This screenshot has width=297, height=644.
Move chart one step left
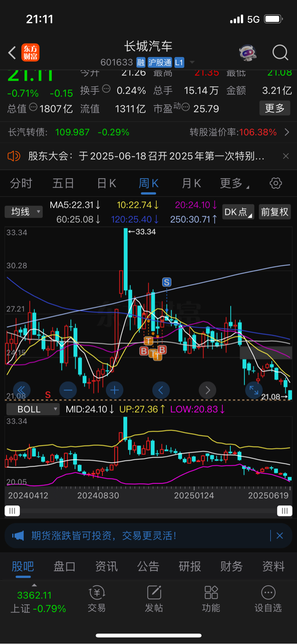click(x=161, y=390)
